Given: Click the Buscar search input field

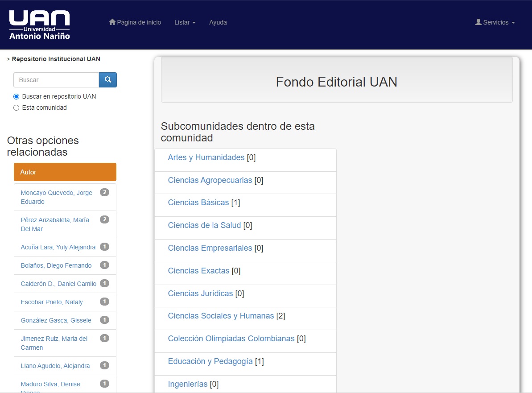Looking at the screenshot, I should tap(56, 80).
